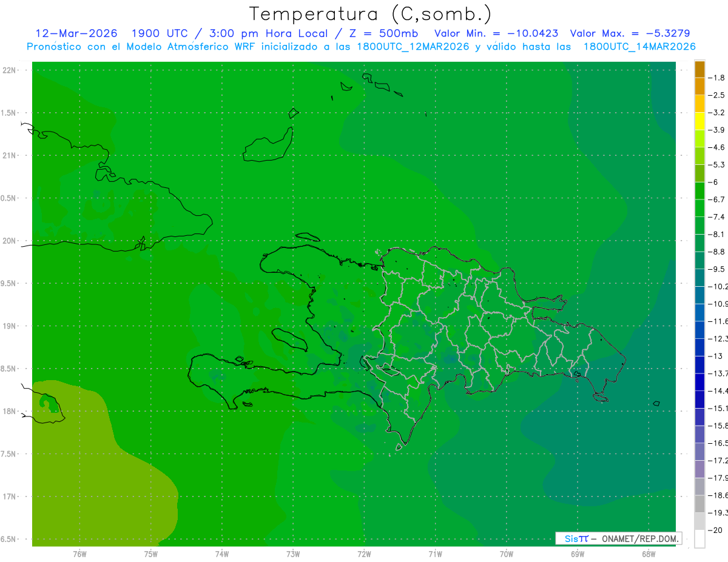This screenshot has width=728, height=562.
Task: Click the '76W' longitude label
Action: coord(79,554)
